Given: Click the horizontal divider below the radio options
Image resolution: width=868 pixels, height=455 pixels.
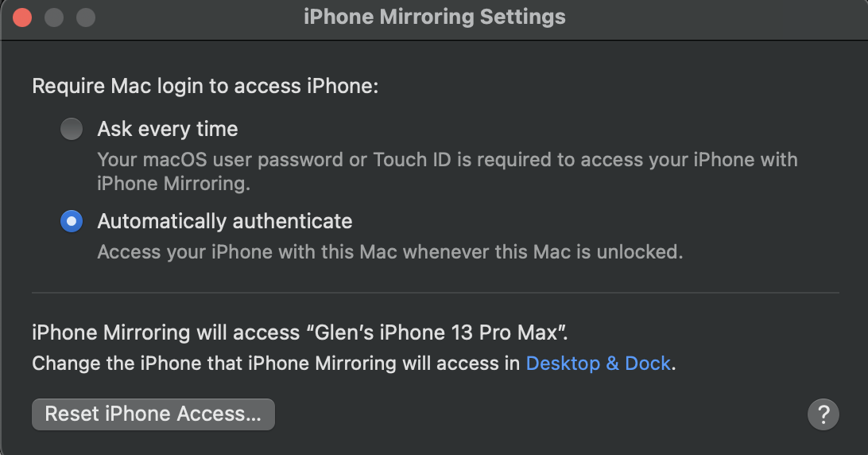Looking at the screenshot, I should tap(435, 293).
